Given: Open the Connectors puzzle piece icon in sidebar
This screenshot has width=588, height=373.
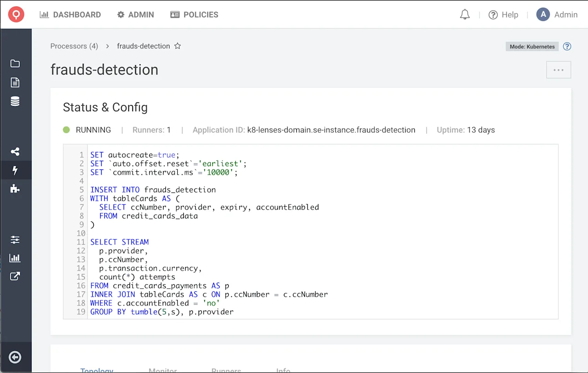Looking at the screenshot, I should (15, 188).
